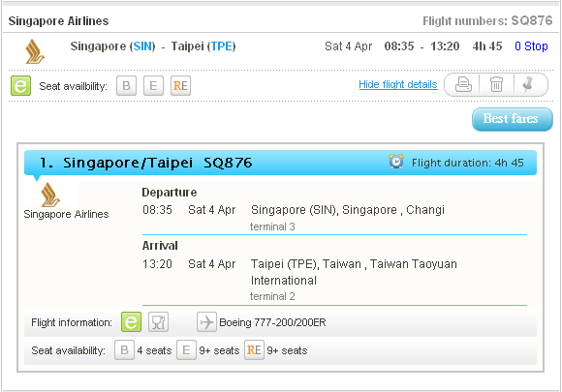Viewport: 562px width, 392px height.
Task: Click airline logo in flight details box
Action: [50, 195]
